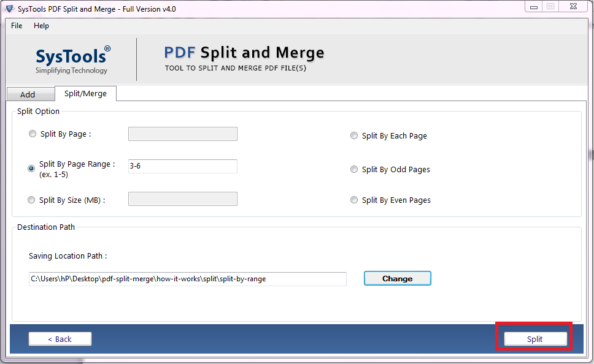
Task: Click the Saving Location Path label
Action: tap(68, 256)
